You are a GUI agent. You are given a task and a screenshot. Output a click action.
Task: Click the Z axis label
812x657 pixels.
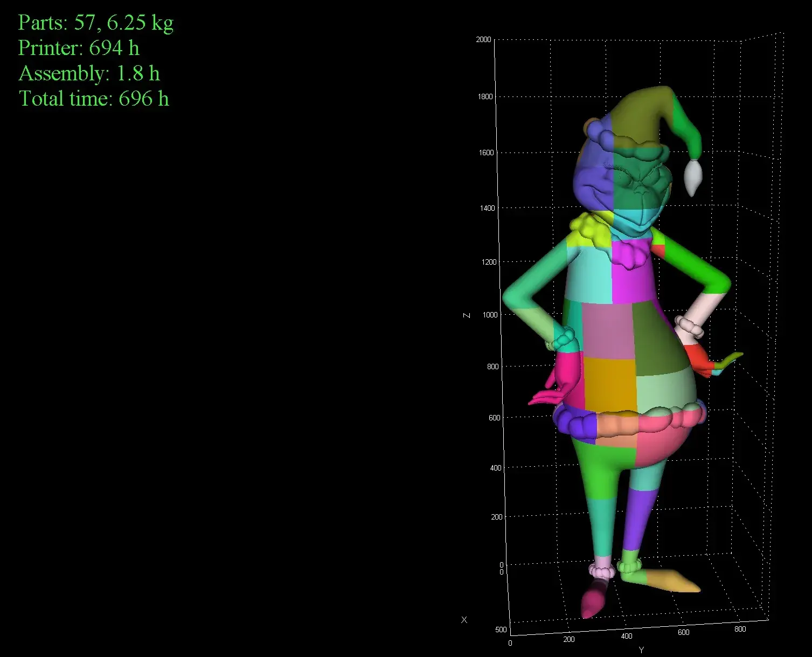tap(467, 315)
